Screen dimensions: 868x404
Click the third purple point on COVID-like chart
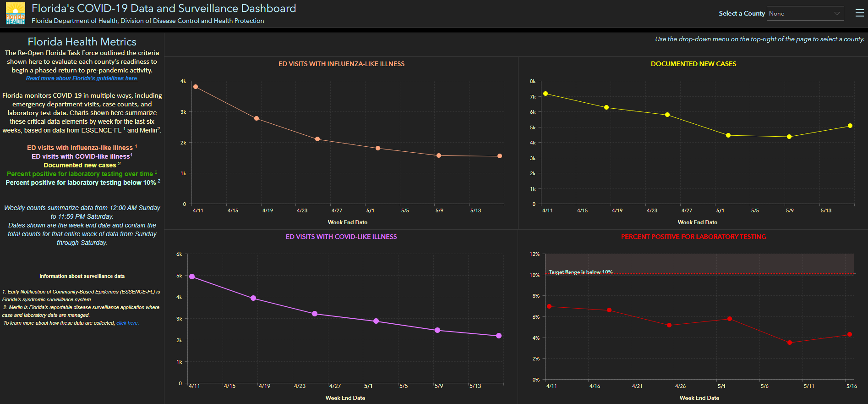pos(315,314)
